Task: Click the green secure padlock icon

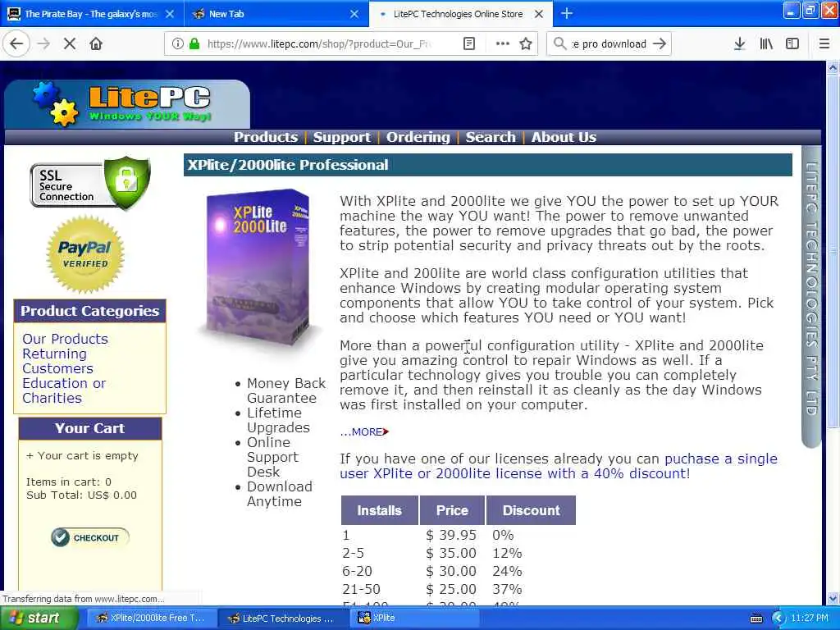Action: click(x=194, y=44)
